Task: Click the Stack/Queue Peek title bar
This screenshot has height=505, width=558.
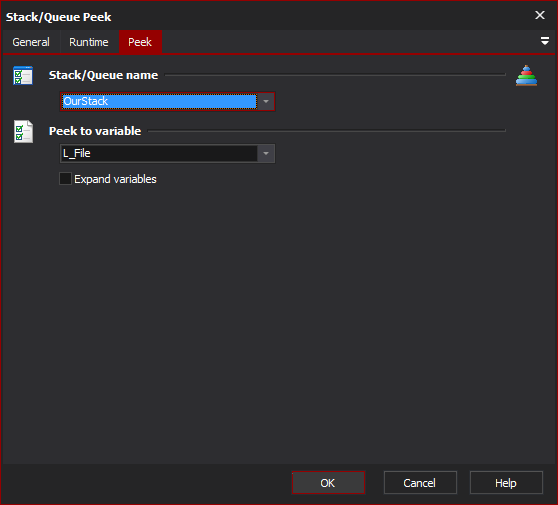Action: pyautogui.click(x=267, y=16)
